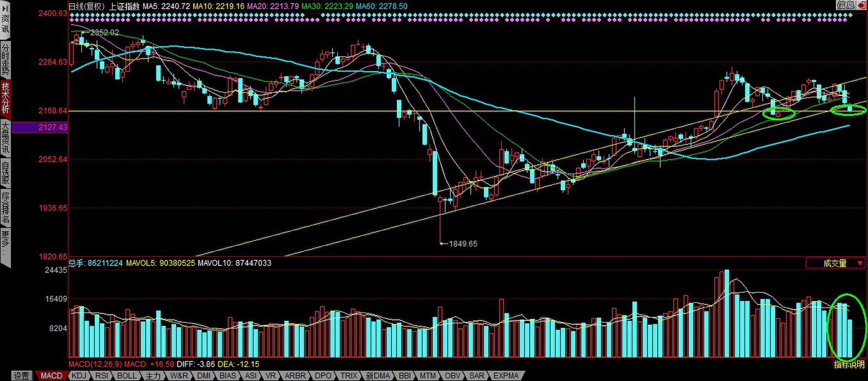
Task: Click the 日线(复权) period label
Action: (x=87, y=6)
